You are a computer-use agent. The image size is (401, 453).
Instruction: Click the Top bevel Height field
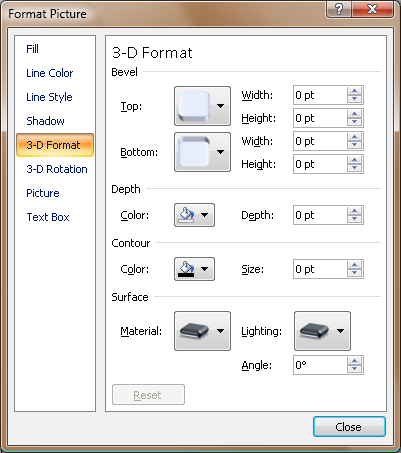[320, 118]
